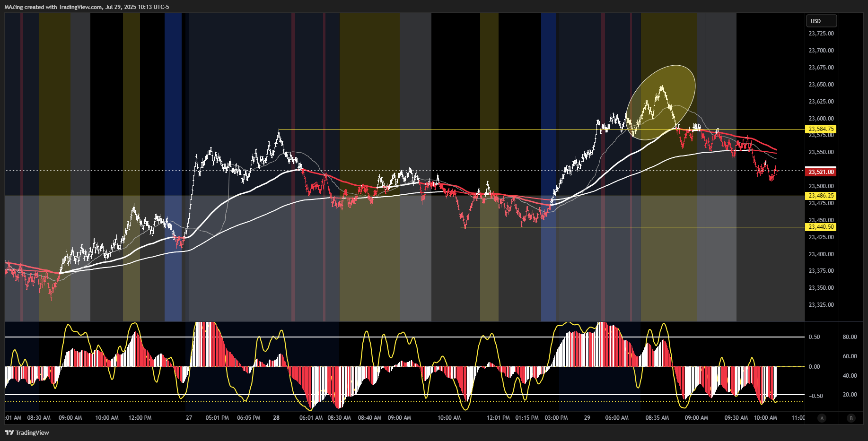Click the 23,550.00 price axis label
This screenshot has height=441, width=868.
(x=821, y=152)
